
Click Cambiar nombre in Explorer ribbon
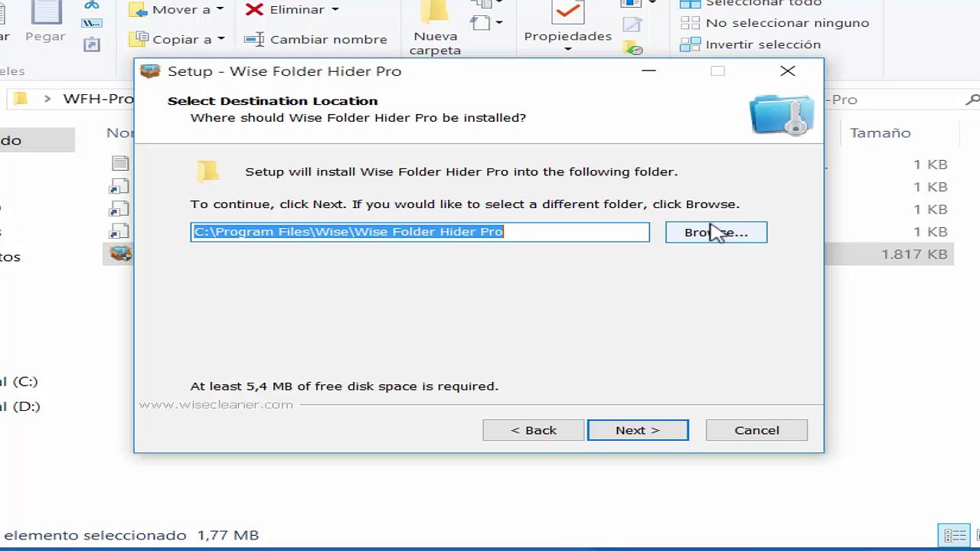(x=315, y=39)
